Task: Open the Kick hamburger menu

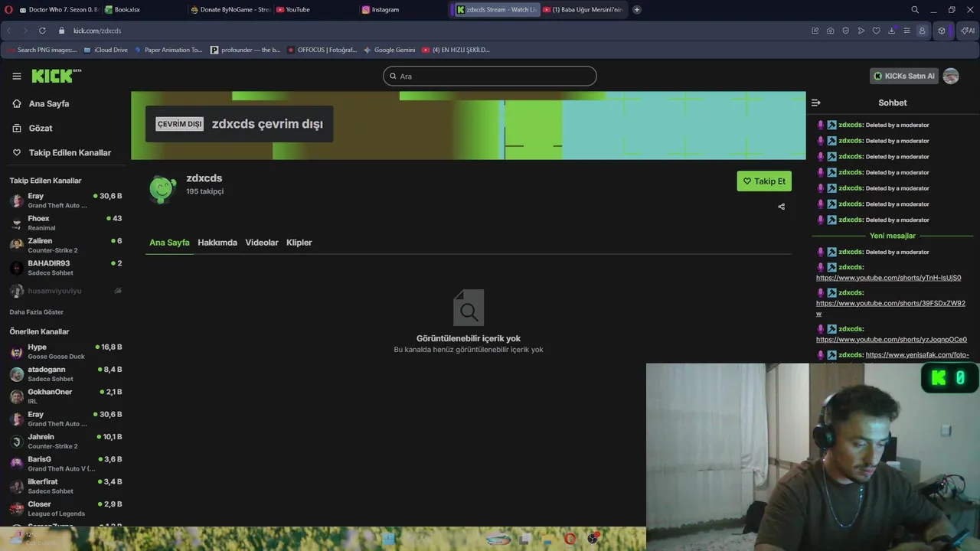Action: tap(17, 76)
